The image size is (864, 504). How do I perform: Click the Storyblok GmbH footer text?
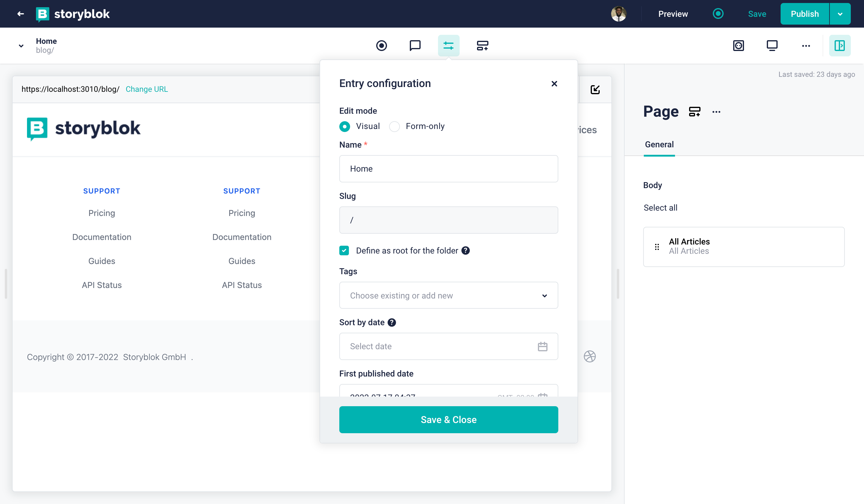coord(154,357)
